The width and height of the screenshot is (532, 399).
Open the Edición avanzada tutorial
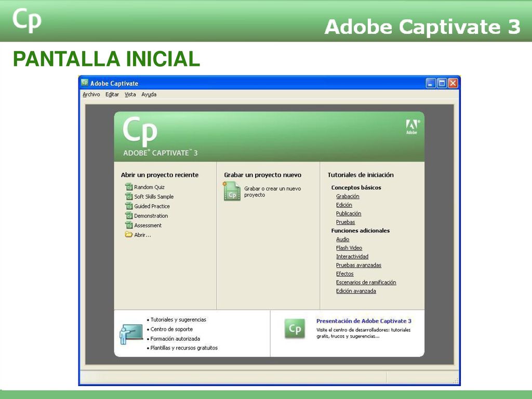click(356, 291)
